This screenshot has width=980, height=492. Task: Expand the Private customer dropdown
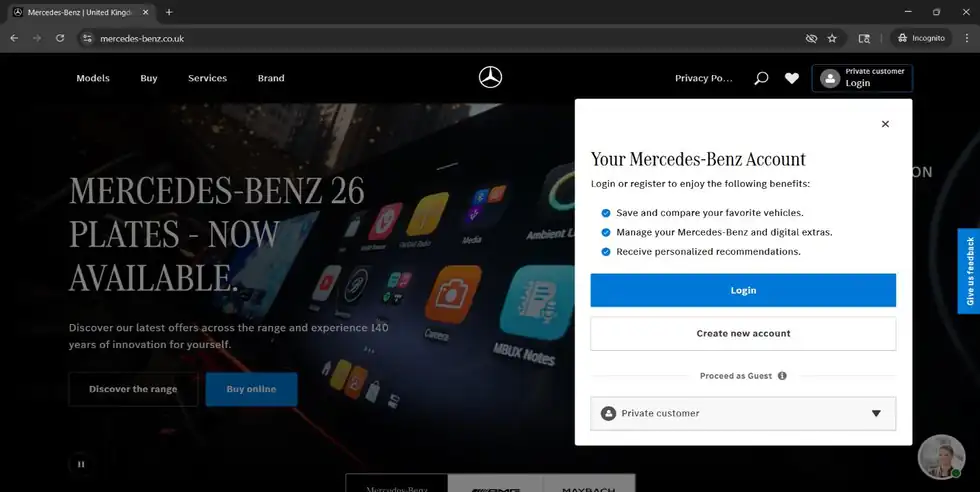pyautogui.click(x=743, y=413)
